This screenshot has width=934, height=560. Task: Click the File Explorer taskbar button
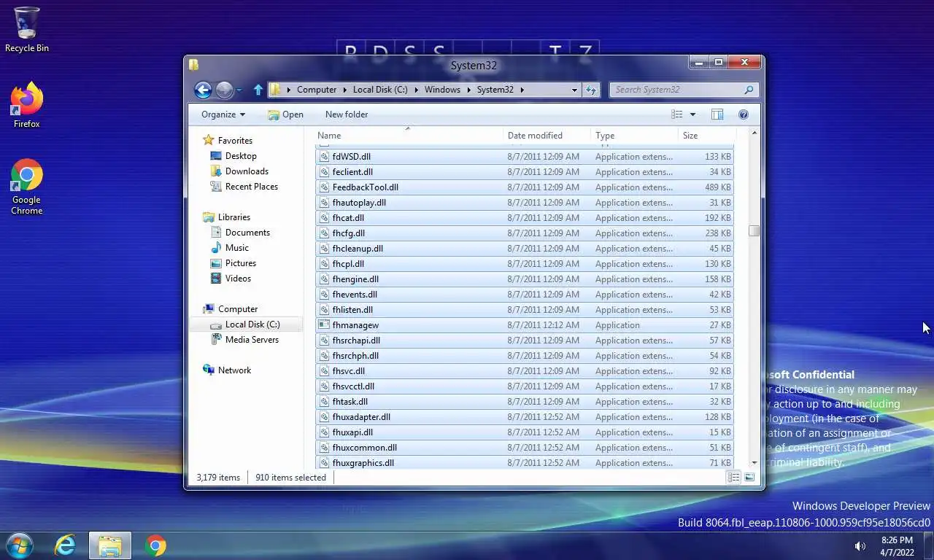point(110,545)
